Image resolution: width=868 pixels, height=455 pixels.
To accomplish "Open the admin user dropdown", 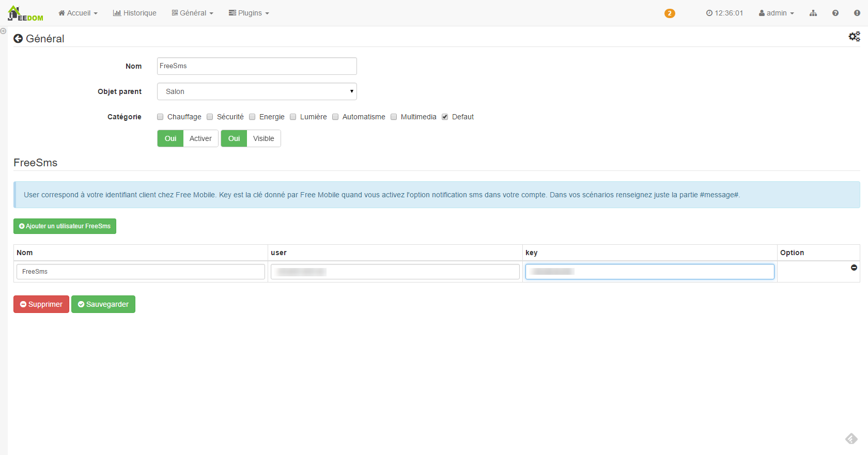I will [776, 13].
